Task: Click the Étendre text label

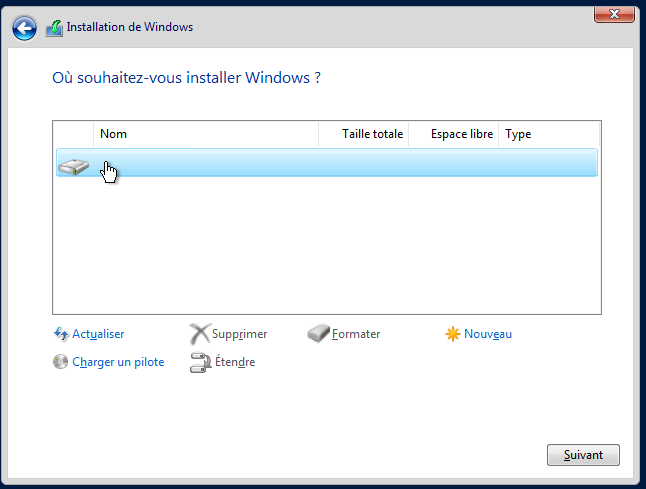Action: pos(235,362)
